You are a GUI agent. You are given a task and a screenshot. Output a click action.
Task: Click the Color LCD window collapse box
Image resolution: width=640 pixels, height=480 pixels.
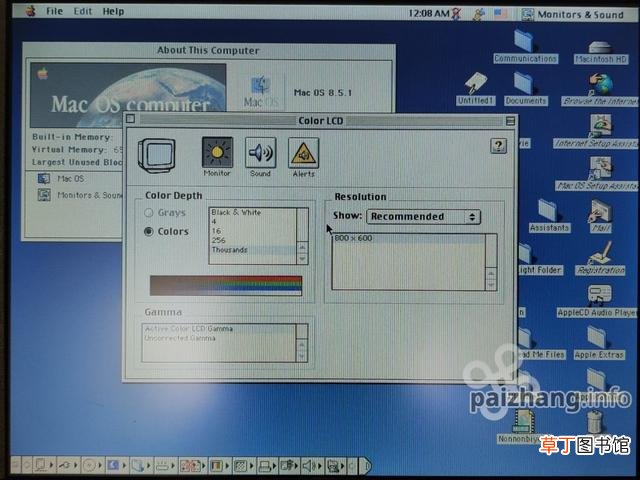pyautogui.click(x=510, y=121)
